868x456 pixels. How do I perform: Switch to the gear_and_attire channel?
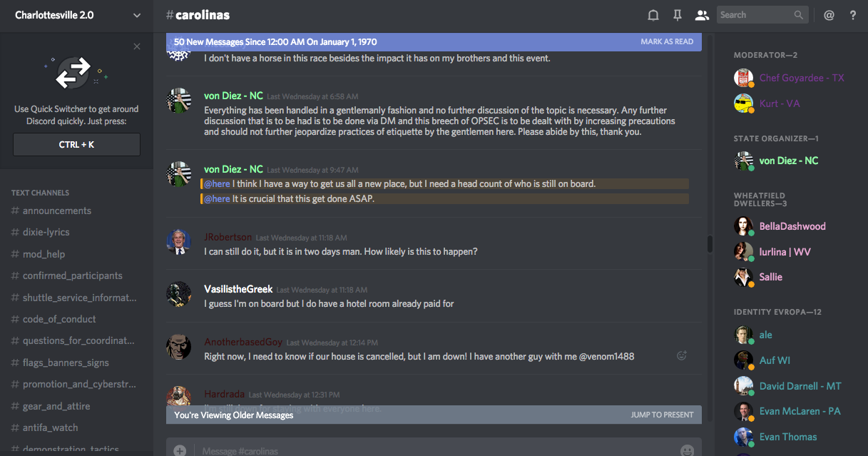pos(56,406)
